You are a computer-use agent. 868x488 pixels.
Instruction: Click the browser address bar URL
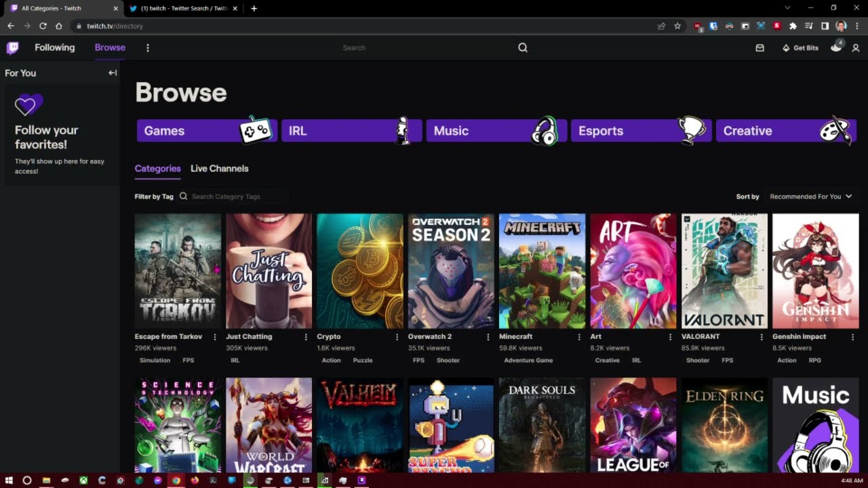point(115,26)
